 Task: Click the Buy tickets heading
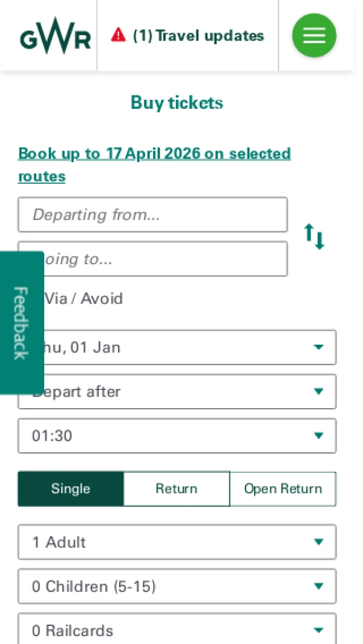[177, 103]
